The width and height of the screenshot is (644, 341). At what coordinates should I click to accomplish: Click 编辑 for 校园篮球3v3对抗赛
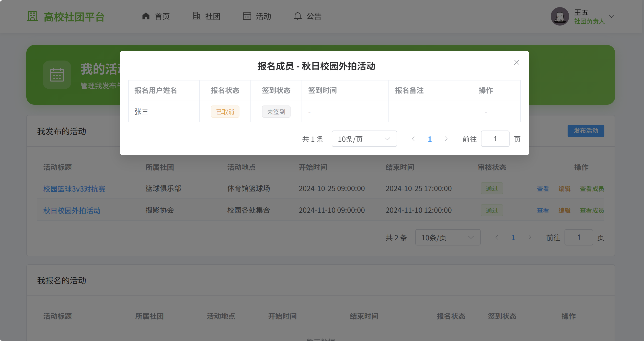(564, 189)
